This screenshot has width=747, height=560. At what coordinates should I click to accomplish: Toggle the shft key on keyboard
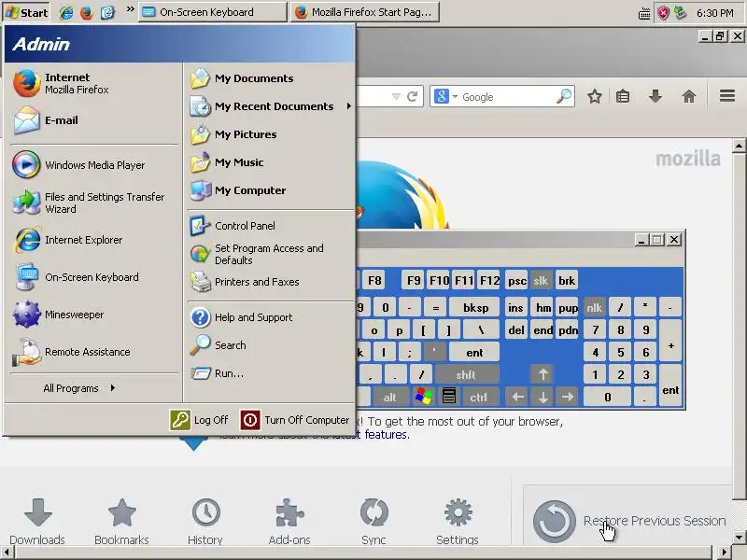(466, 375)
